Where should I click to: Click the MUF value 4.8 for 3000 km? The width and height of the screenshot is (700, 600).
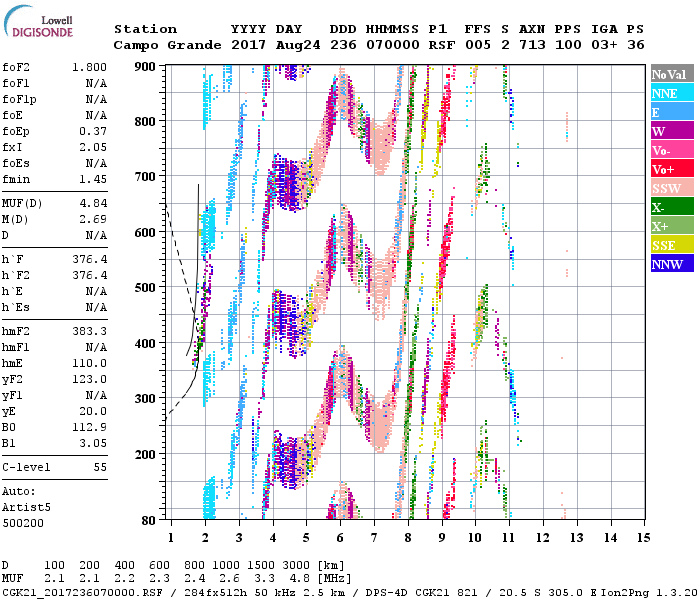coord(300,579)
